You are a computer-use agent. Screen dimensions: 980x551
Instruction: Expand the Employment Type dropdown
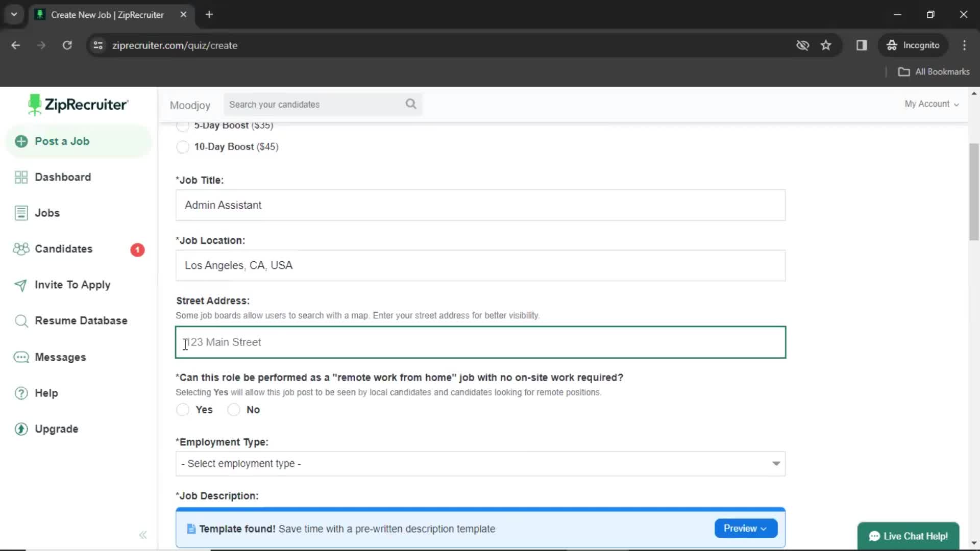[x=480, y=463]
